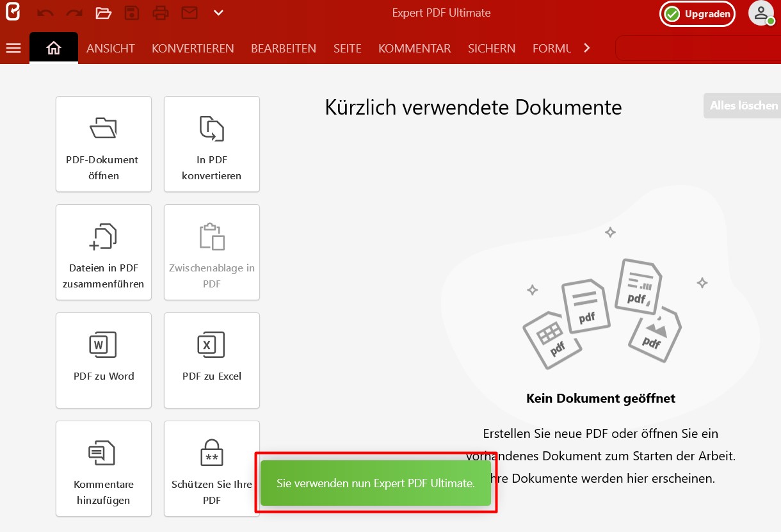Image resolution: width=781 pixels, height=532 pixels.
Task: Open the user account profile icon
Action: 761,13
